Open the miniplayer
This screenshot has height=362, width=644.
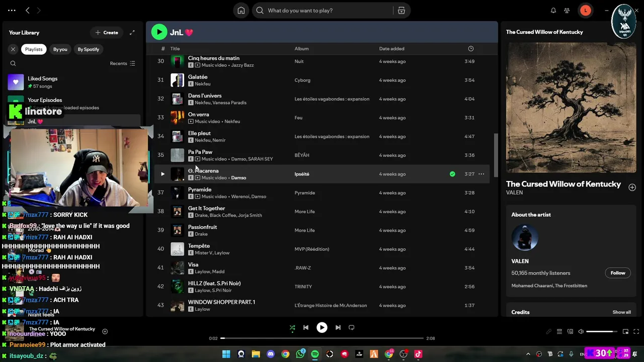pyautogui.click(x=625, y=332)
